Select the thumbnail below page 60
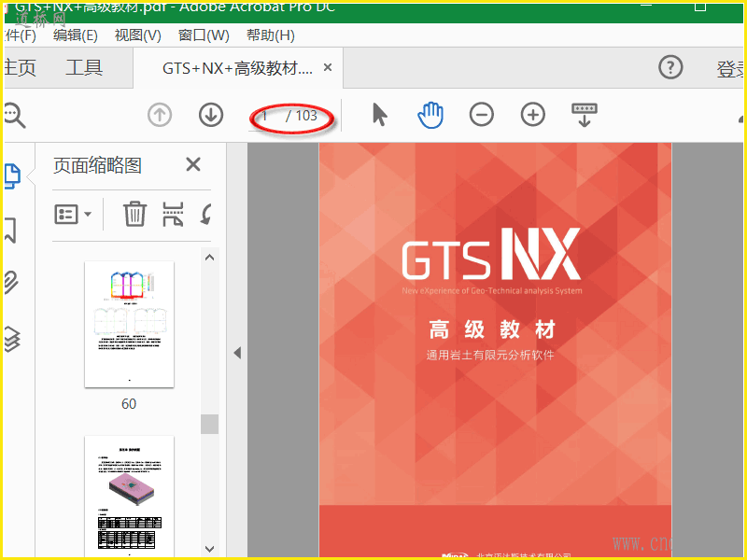 click(x=129, y=496)
